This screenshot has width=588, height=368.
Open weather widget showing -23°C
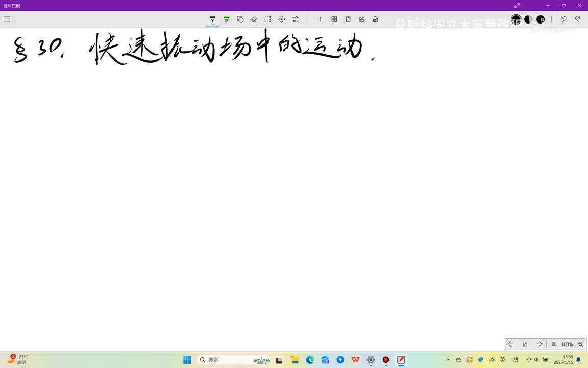pyautogui.click(x=17, y=359)
